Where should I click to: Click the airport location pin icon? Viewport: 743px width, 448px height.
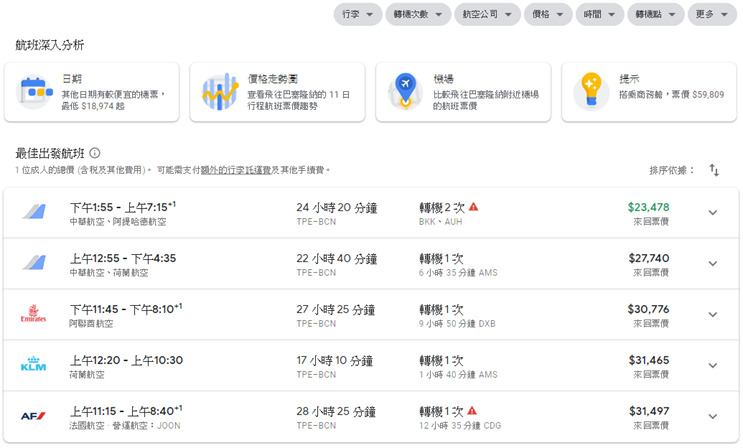point(406,92)
